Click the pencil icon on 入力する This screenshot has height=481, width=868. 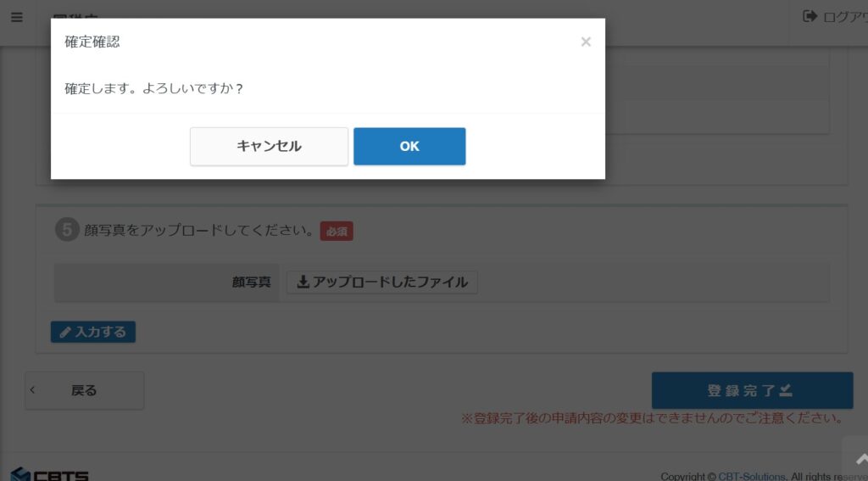coord(65,332)
